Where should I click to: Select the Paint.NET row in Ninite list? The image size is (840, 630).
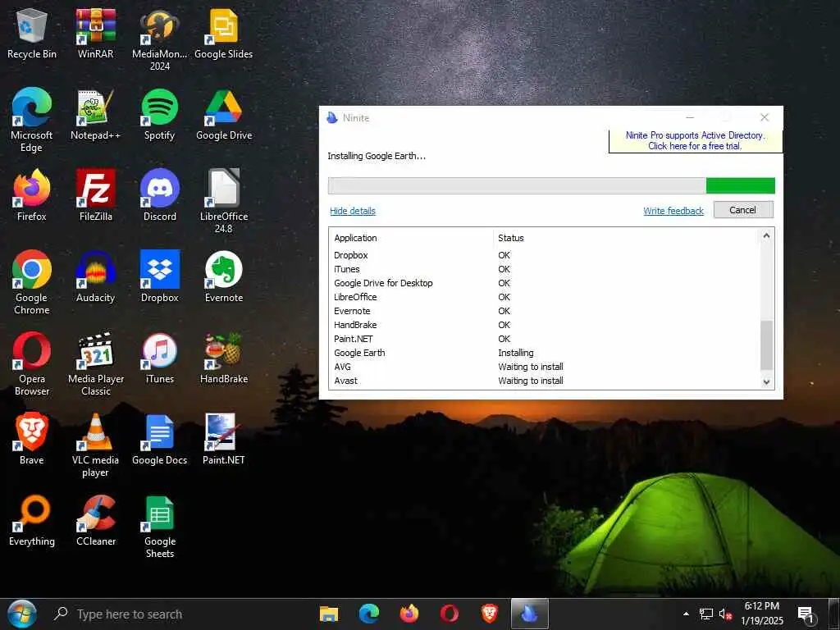click(545, 339)
